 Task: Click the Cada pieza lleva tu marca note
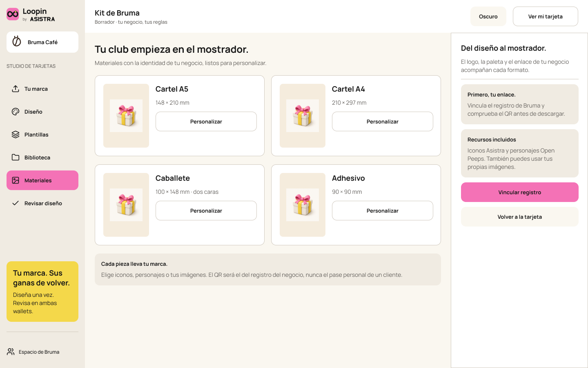coord(268,269)
